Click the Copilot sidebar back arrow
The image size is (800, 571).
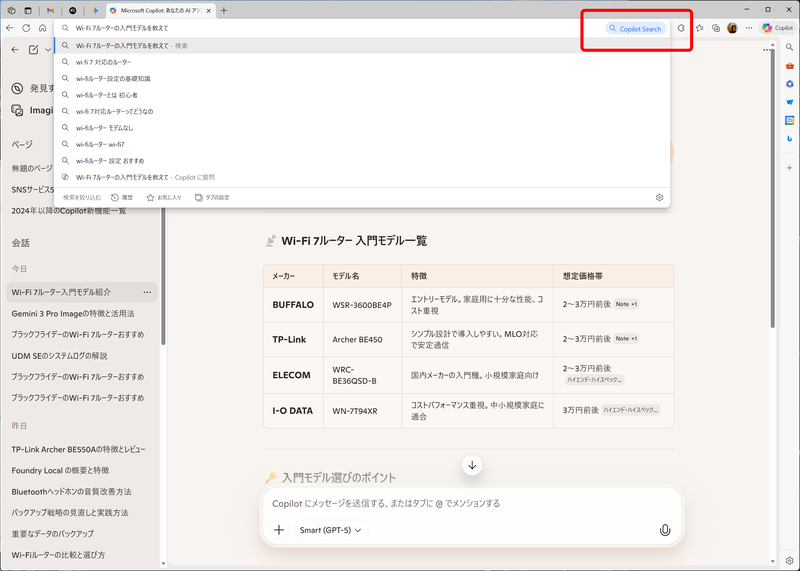[15, 49]
